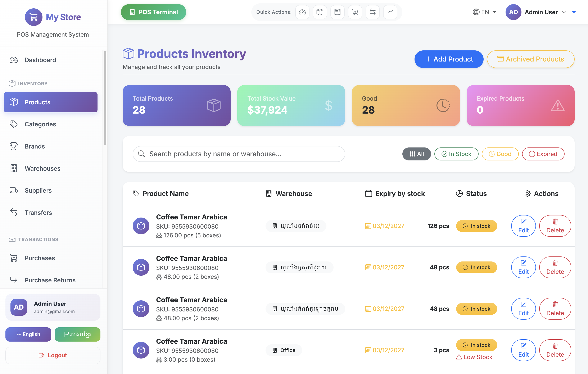This screenshot has width=588, height=374.
Task: Switch sidebar language to English
Action: [28, 334]
